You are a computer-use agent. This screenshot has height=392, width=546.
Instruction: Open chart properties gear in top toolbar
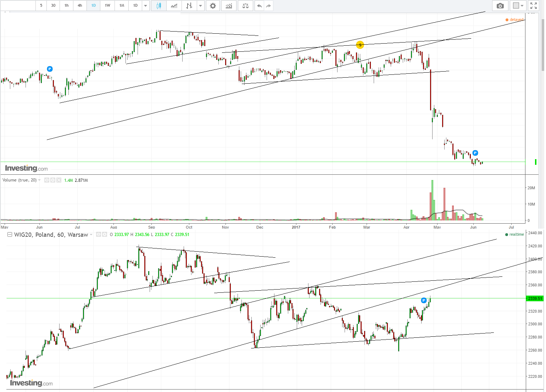tap(213, 6)
